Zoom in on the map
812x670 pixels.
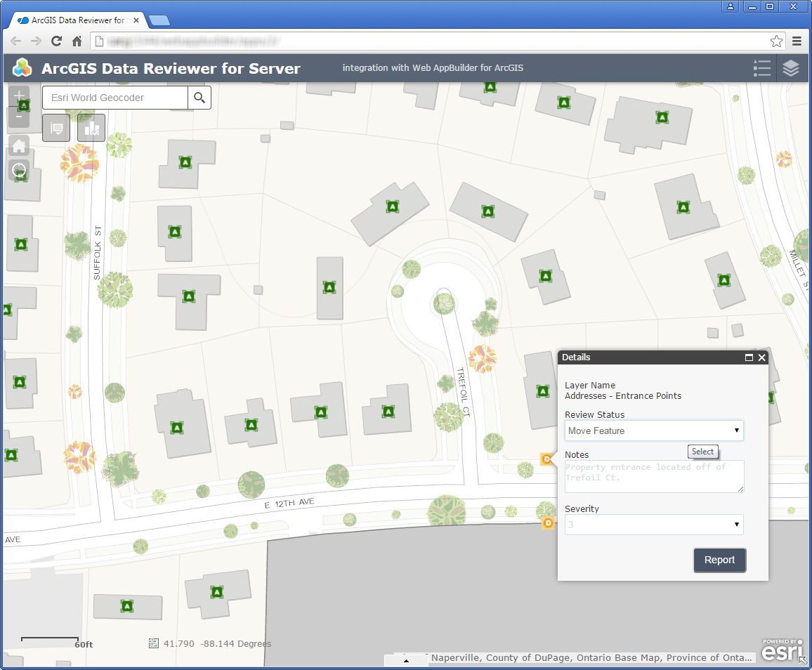[x=19, y=96]
